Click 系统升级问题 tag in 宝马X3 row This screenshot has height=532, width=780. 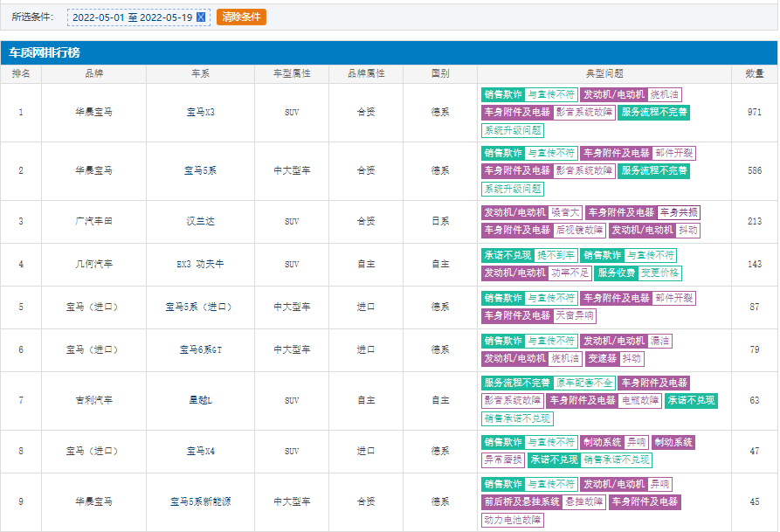[x=513, y=130]
